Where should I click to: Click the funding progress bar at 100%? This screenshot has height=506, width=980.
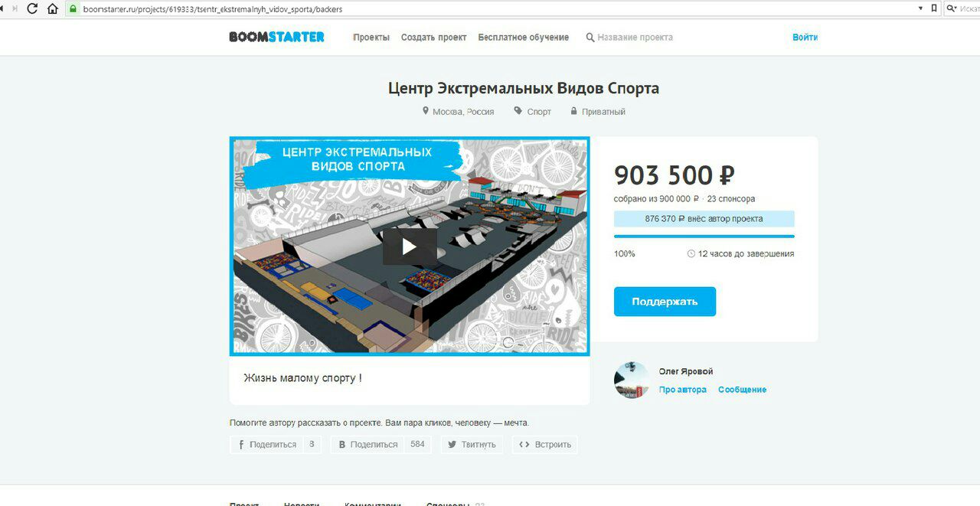pyautogui.click(x=704, y=237)
